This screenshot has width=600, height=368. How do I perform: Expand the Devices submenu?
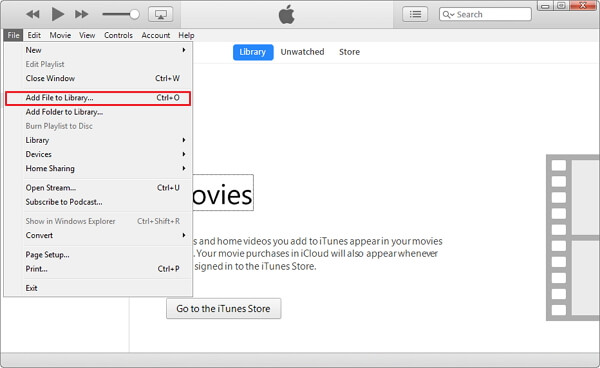coord(98,155)
